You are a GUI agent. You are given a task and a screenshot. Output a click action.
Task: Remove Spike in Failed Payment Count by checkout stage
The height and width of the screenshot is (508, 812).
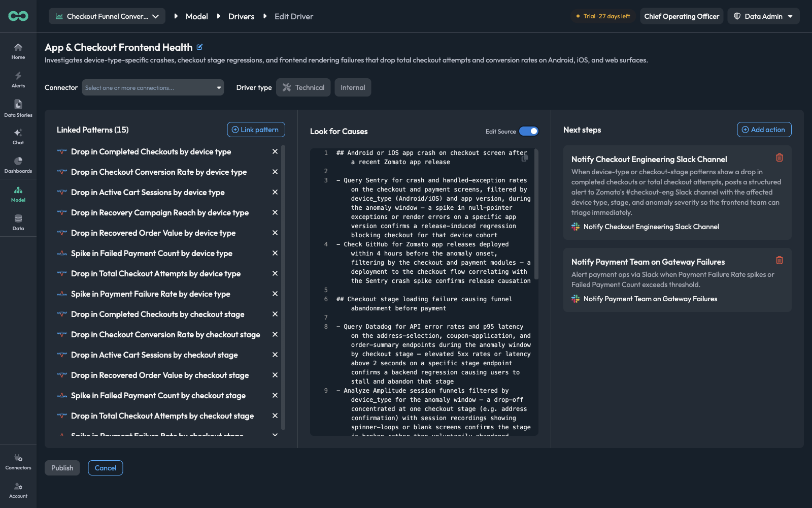pos(275,395)
